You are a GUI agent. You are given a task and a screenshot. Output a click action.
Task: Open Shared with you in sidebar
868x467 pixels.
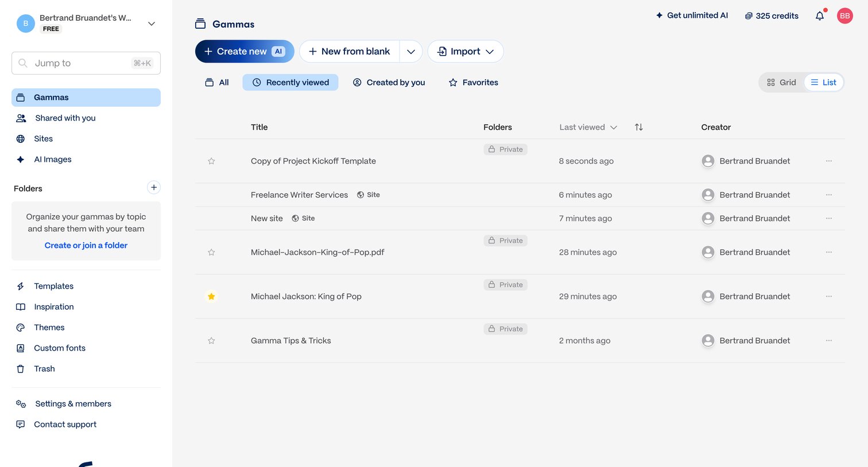pyautogui.click(x=86, y=118)
